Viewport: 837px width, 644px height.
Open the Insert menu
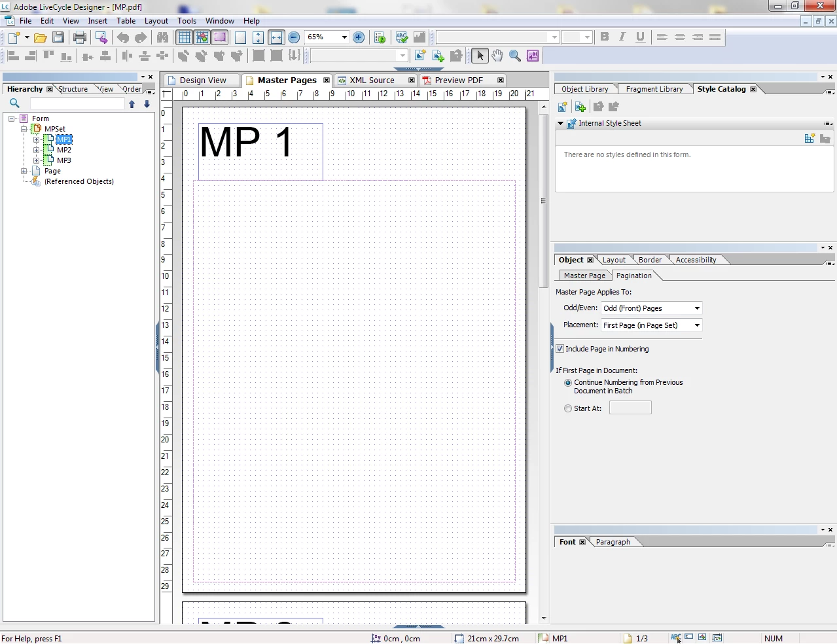(98, 21)
